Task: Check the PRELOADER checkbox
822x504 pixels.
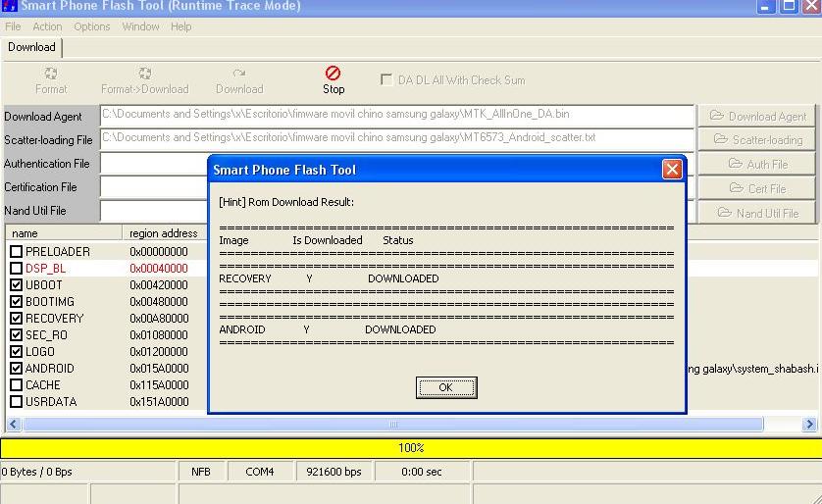Action: point(17,251)
